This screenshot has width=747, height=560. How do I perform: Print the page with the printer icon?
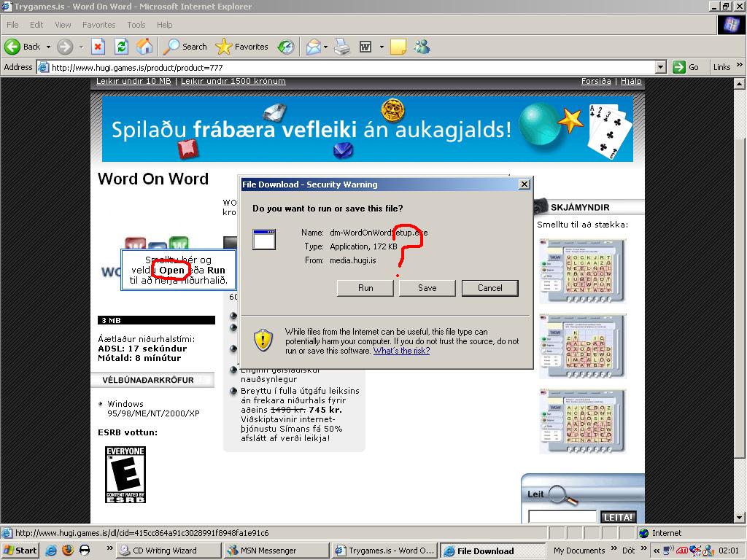point(341,47)
